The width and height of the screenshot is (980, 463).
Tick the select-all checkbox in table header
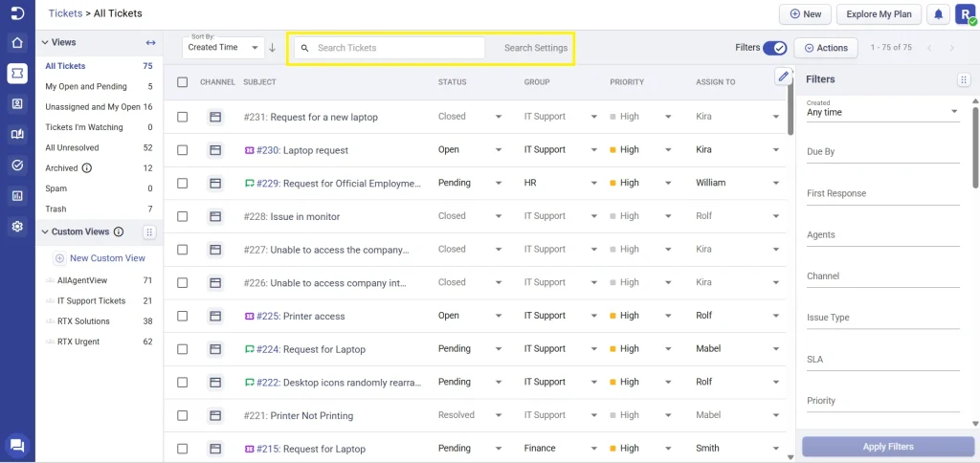point(183,82)
